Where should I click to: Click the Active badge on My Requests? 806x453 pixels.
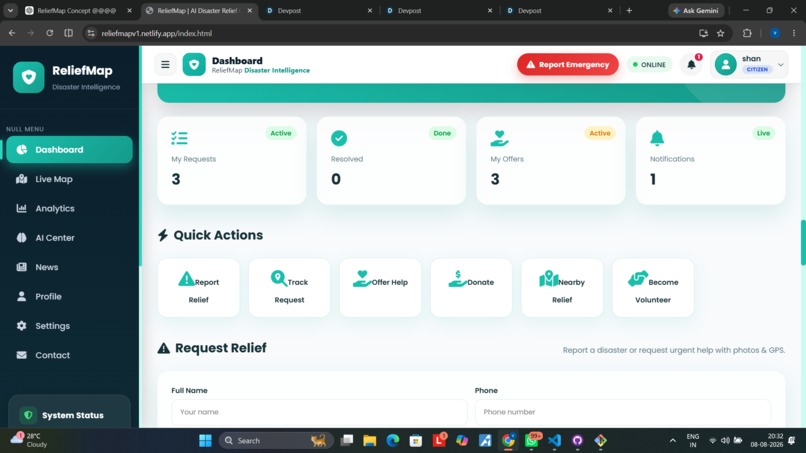click(281, 133)
